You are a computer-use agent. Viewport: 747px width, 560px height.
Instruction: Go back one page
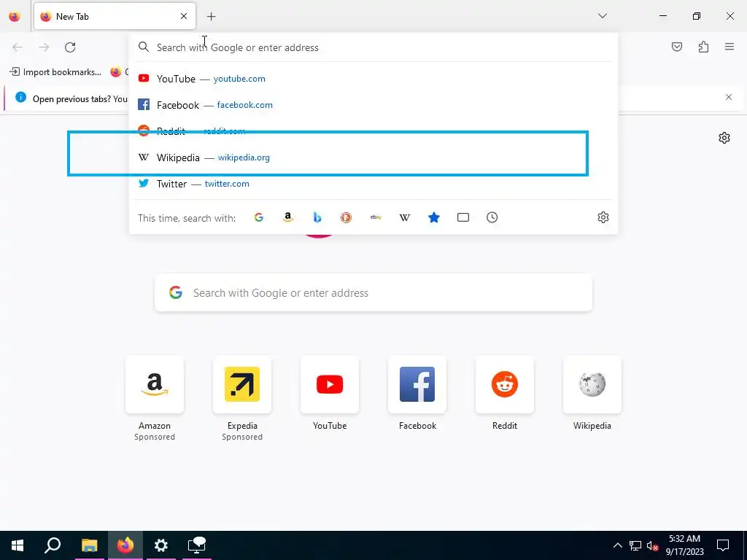pos(18,47)
